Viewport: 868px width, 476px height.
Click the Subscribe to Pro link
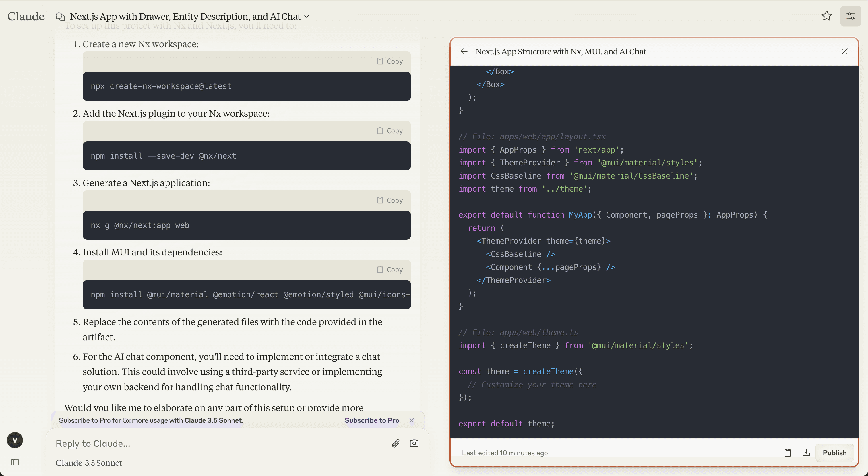(x=372, y=420)
